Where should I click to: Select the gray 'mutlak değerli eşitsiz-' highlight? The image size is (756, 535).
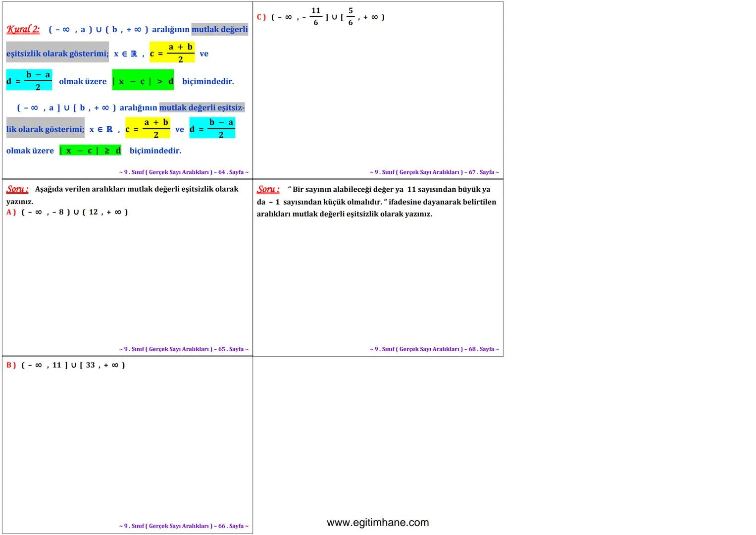point(203,107)
